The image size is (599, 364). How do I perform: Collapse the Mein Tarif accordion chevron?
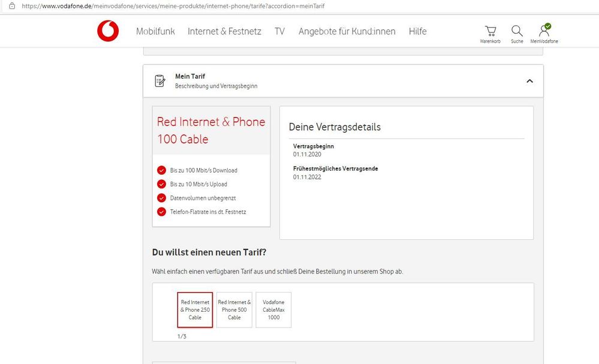pyautogui.click(x=529, y=80)
